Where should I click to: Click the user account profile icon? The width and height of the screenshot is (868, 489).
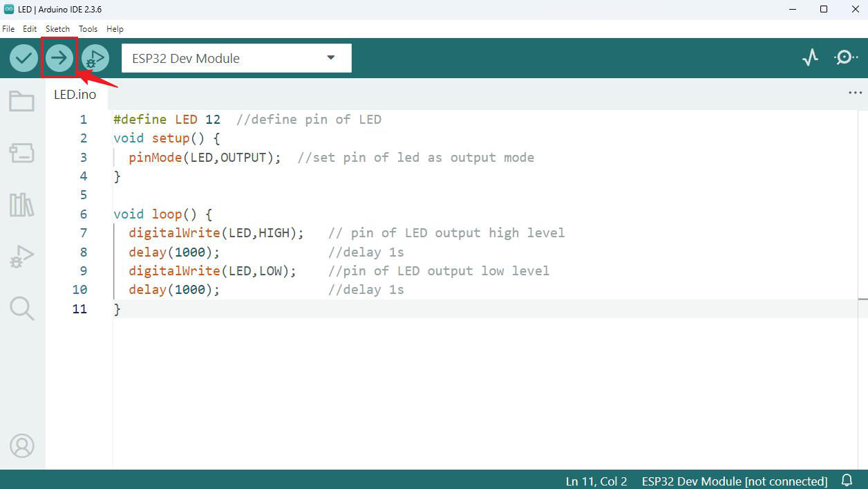21,446
